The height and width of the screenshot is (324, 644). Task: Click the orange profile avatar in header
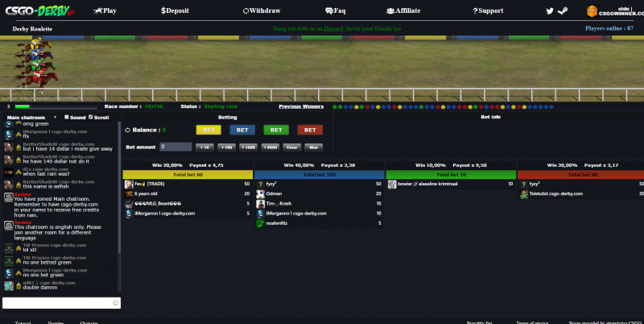click(x=592, y=11)
